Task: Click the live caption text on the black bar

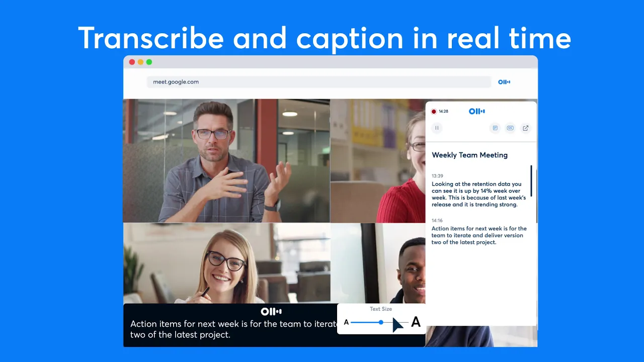Action: point(234,329)
